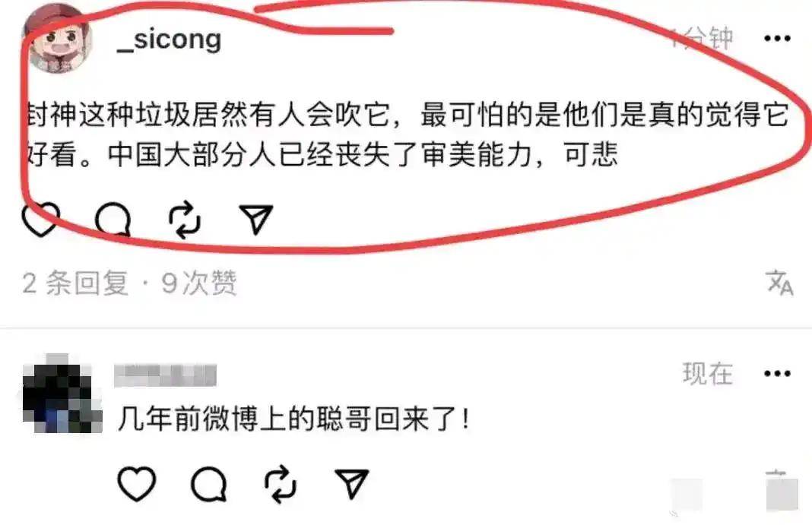Like the reply about 聪哥回来了
Viewport: 812px width, 525px height.
137,484
